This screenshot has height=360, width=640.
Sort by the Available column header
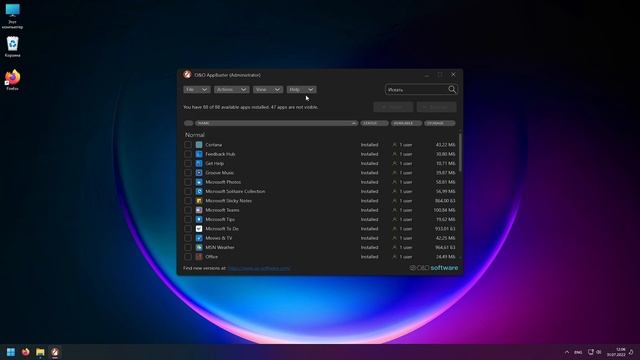click(x=406, y=123)
